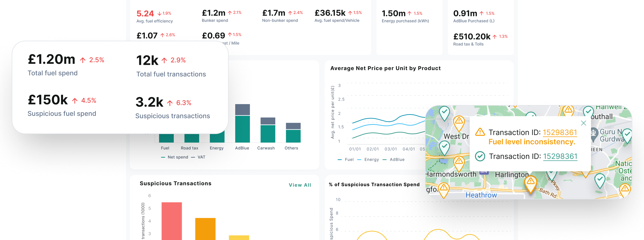The width and height of the screenshot is (644, 240).
Task: Click the 0.91m AdBlue Purchased value
Action: pyautogui.click(x=465, y=13)
